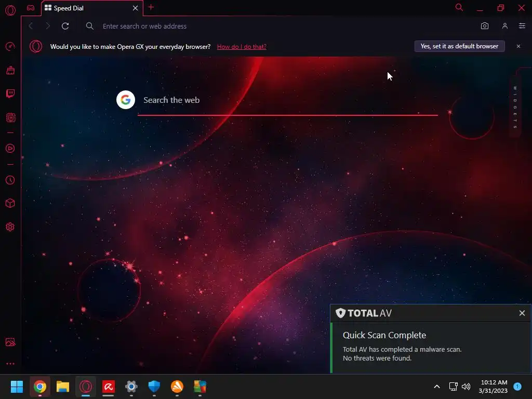Dismiss the default browser prompt bar
This screenshot has width=532, height=399.
coord(518,46)
